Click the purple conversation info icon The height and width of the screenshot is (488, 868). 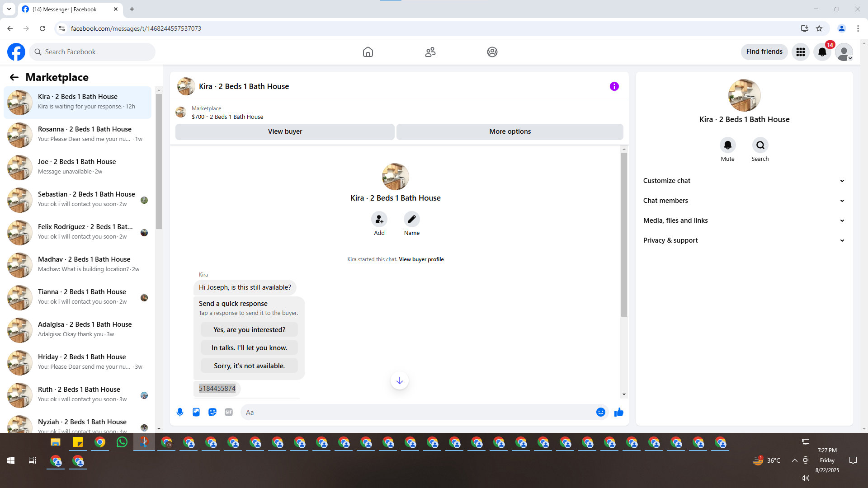[614, 86]
